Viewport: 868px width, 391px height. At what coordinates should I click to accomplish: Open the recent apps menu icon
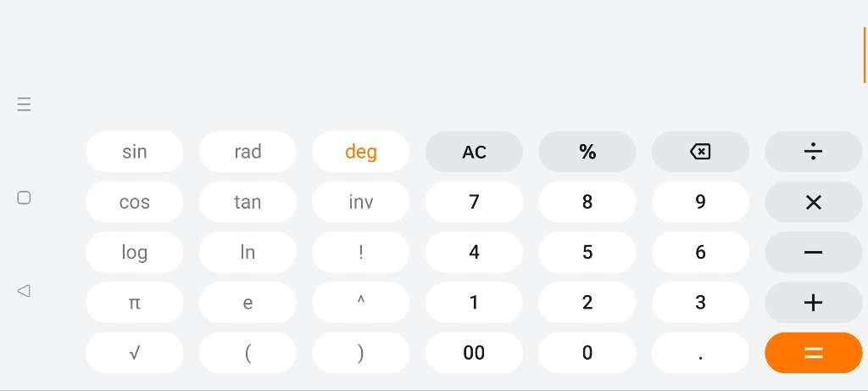24,104
